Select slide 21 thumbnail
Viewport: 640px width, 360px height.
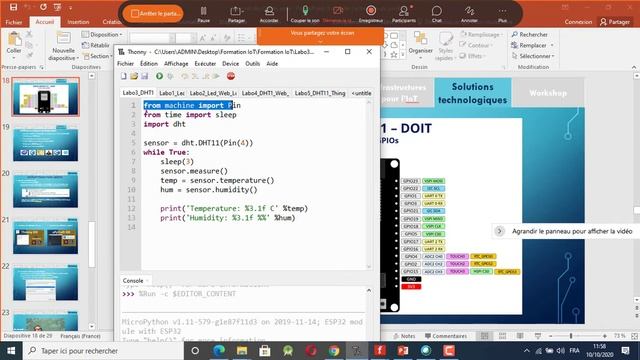point(45,237)
